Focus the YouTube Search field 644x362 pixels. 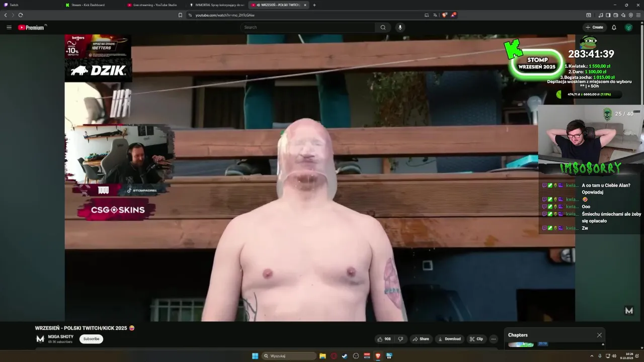[308, 27]
